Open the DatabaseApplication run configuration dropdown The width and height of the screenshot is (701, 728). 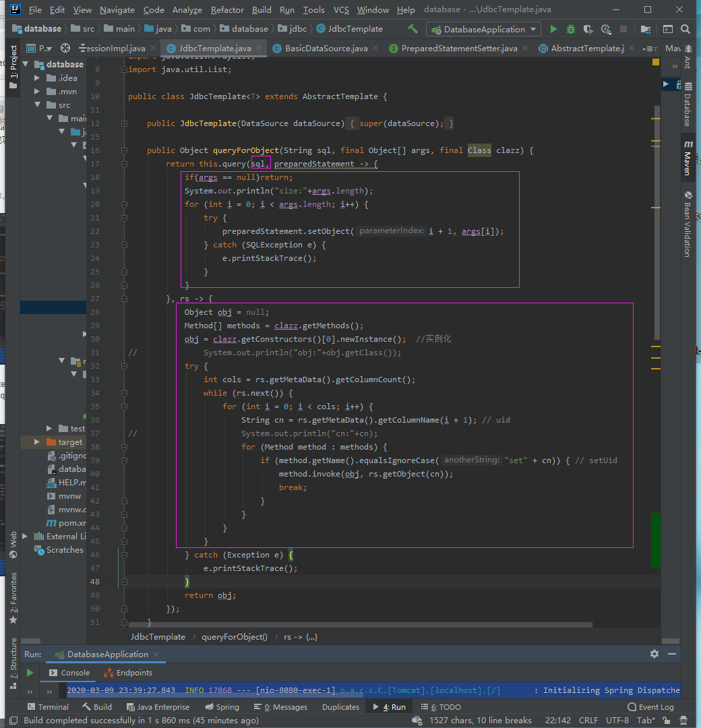[x=483, y=29]
